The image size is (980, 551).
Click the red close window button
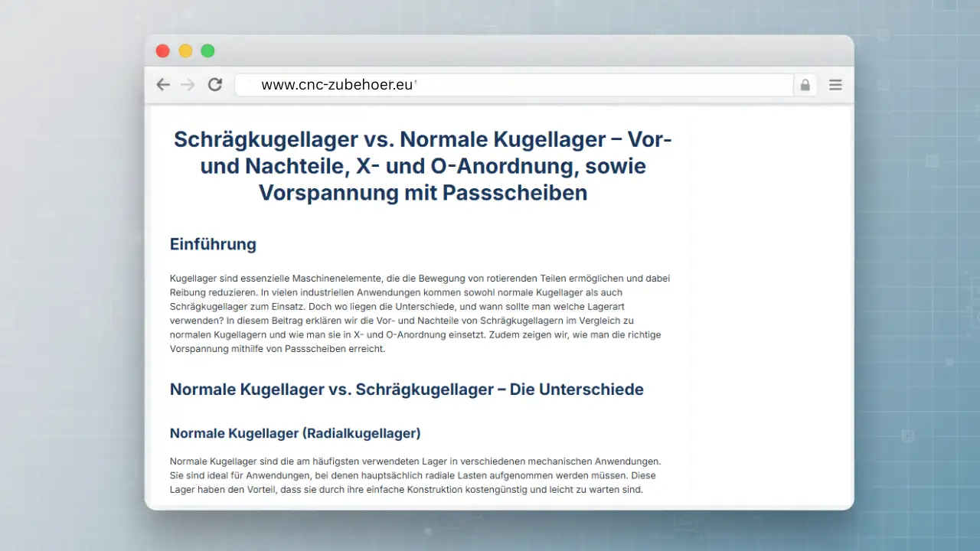pos(162,51)
